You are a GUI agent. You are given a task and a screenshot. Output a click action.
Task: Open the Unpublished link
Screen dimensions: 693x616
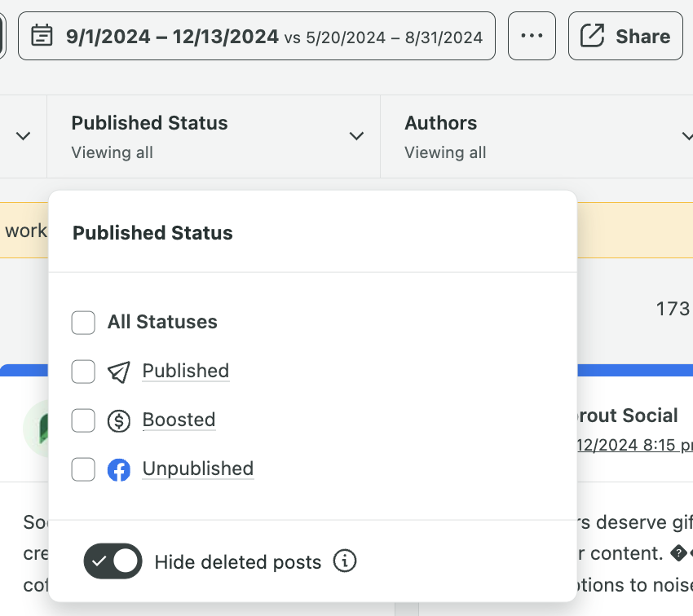197,469
